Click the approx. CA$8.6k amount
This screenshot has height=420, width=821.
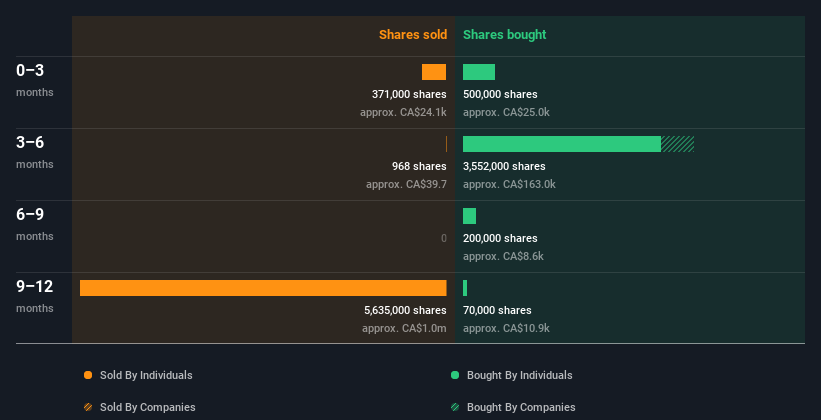pyautogui.click(x=503, y=256)
